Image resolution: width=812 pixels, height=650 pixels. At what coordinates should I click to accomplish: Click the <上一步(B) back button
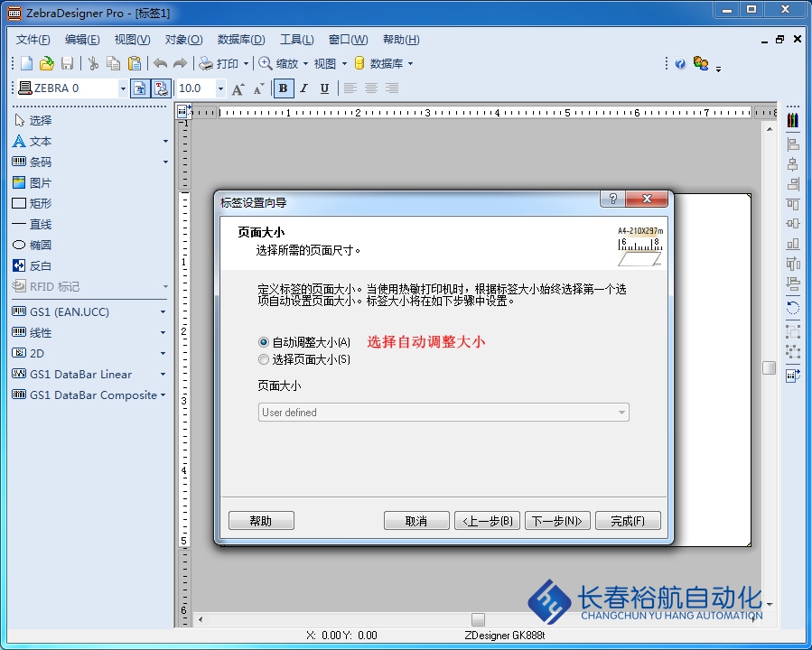[488, 521]
